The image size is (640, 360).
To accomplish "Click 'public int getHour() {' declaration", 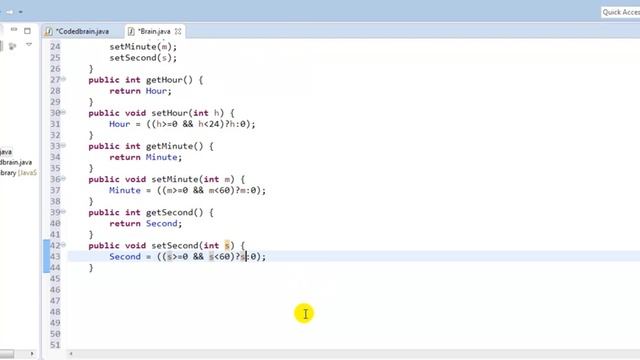I will tap(146, 80).
